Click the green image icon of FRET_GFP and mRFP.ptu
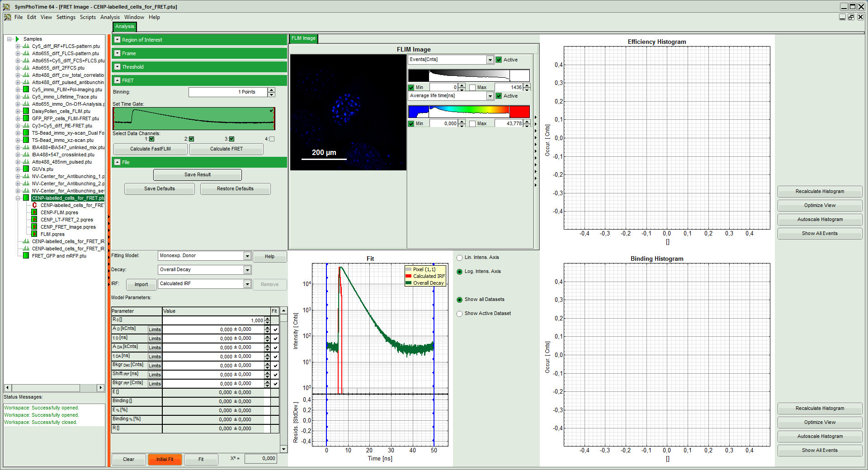Viewport: 868px width, 470px height. pyautogui.click(x=26, y=256)
